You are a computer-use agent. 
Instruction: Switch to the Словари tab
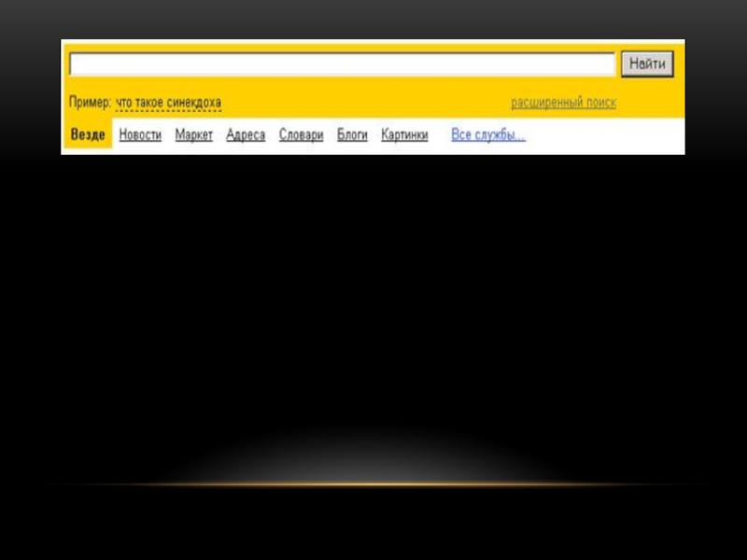point(301,134)
